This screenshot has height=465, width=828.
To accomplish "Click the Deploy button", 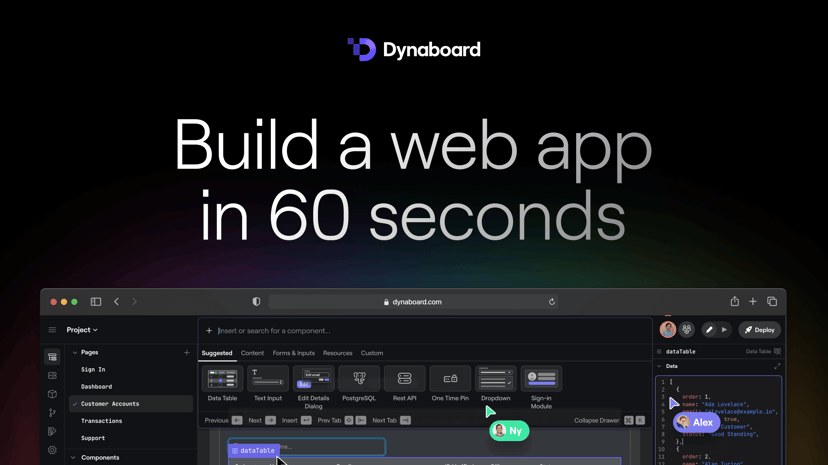I will coord(760,330).
